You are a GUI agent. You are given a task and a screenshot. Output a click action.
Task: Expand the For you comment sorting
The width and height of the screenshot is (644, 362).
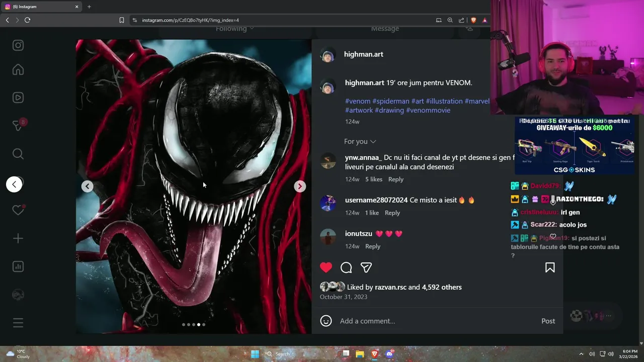click(x=360, y=141)
